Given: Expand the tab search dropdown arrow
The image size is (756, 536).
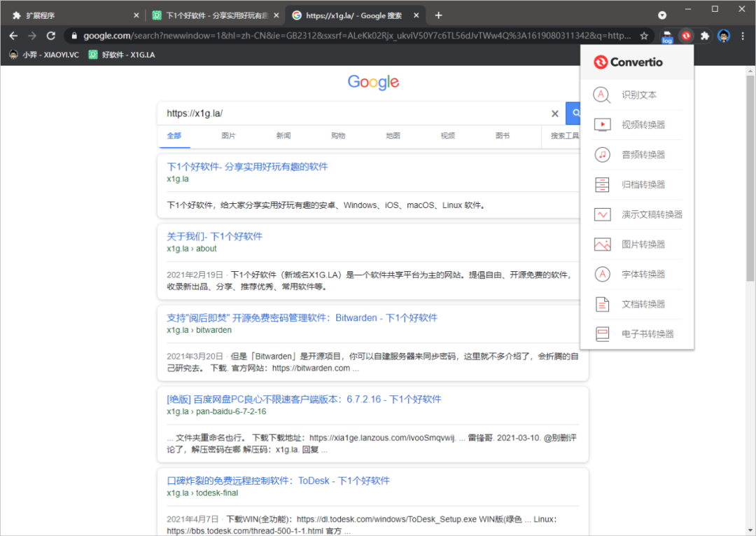Looking at the screenshot, I should click(662, 15).
